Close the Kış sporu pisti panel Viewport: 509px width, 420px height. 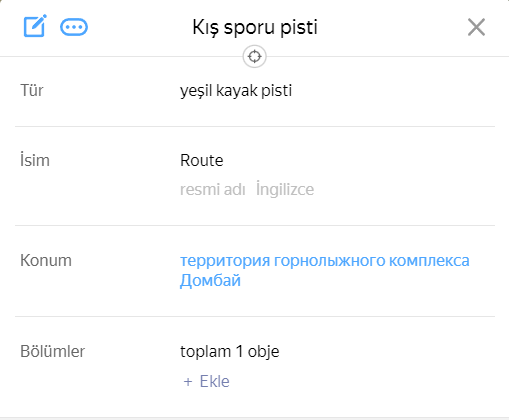tap(476, 27)
